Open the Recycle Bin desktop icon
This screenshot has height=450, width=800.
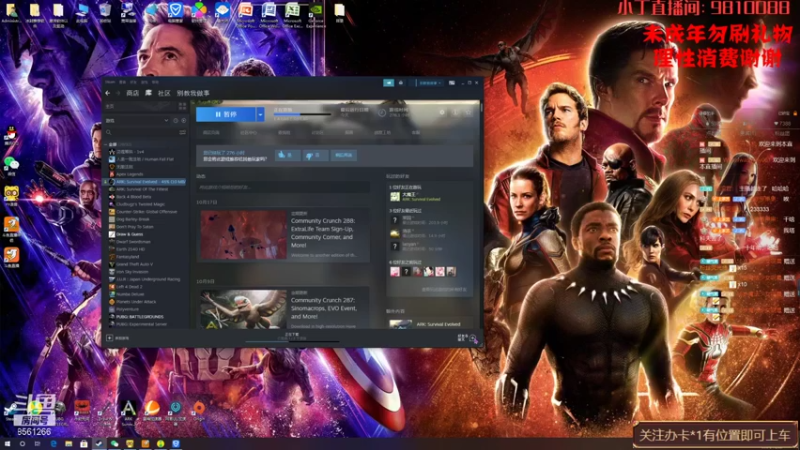(x=105, y=13)
